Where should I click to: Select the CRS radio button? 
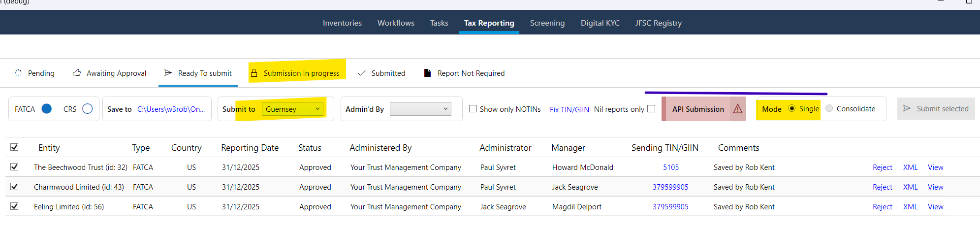(x=87, y=109)
